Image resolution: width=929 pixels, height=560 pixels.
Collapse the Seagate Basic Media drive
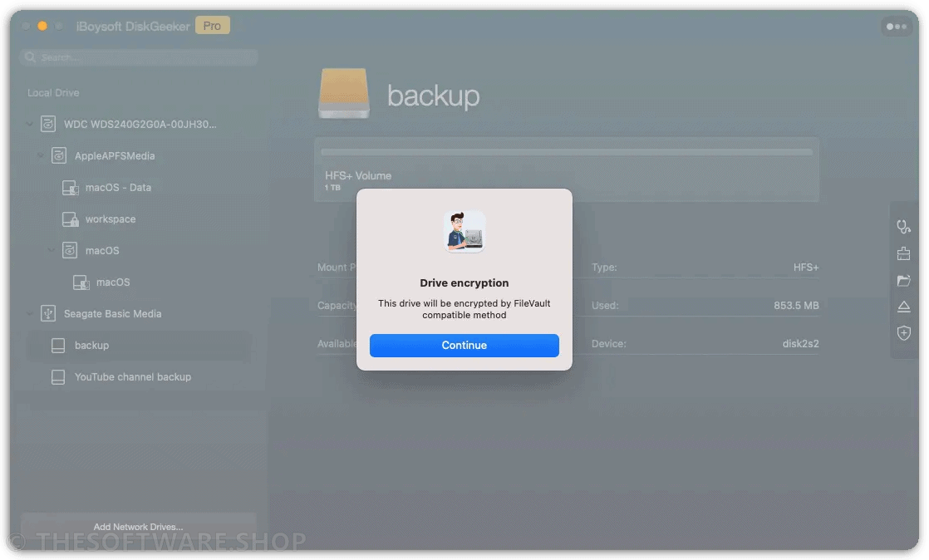click(x=29, y=313)
